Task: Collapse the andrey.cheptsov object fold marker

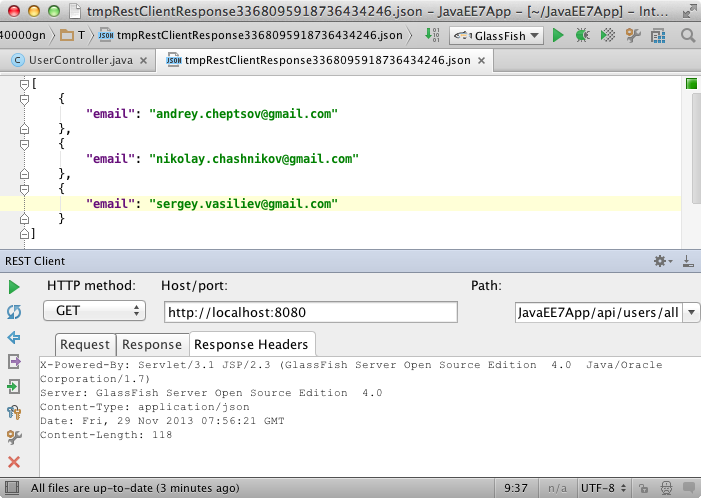Action: click(25, 99)
